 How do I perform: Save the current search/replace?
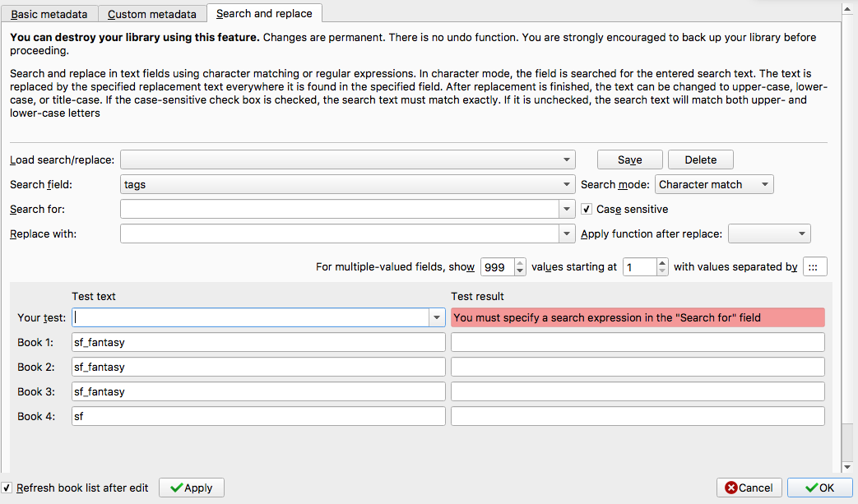pyautogui.click(x=629, y=160)
